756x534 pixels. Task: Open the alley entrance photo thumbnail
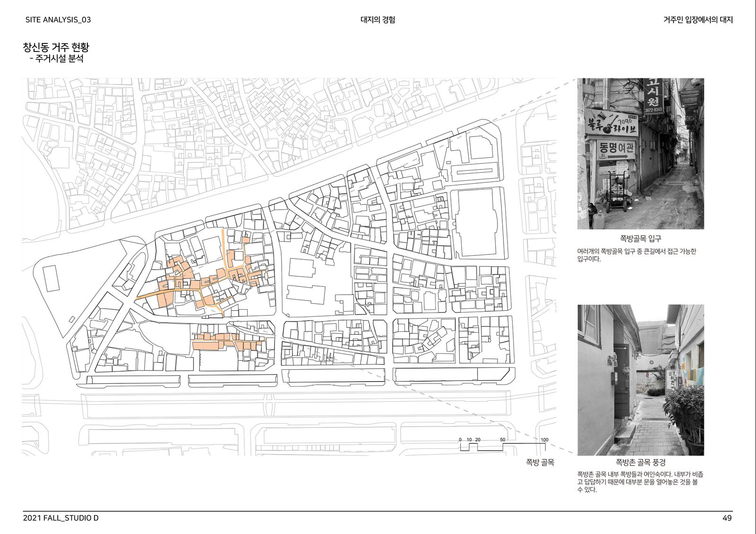641,153
